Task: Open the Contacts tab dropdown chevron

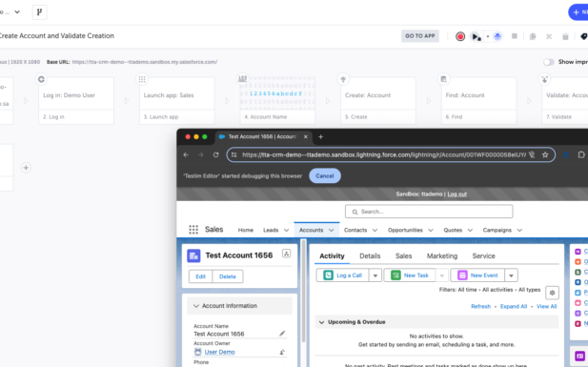Action: tap(375, 230)
